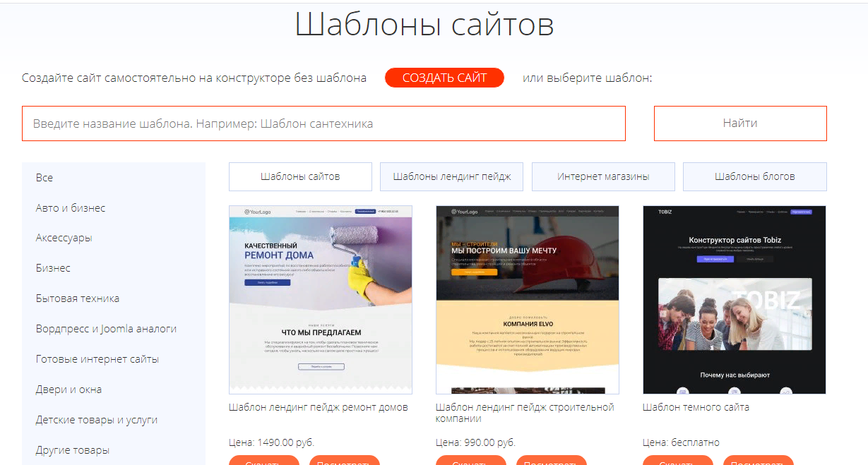Open 'Бытовая техника' category
The image size is (868, 465).
pos(78,298)
